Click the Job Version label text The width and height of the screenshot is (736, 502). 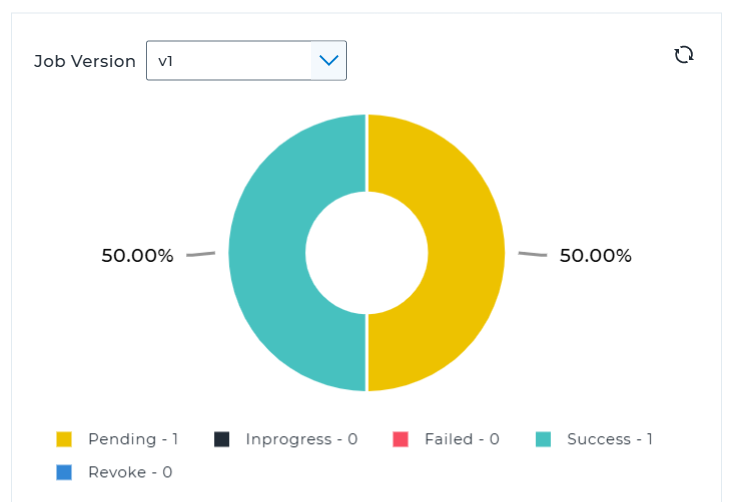coord(85,61)
